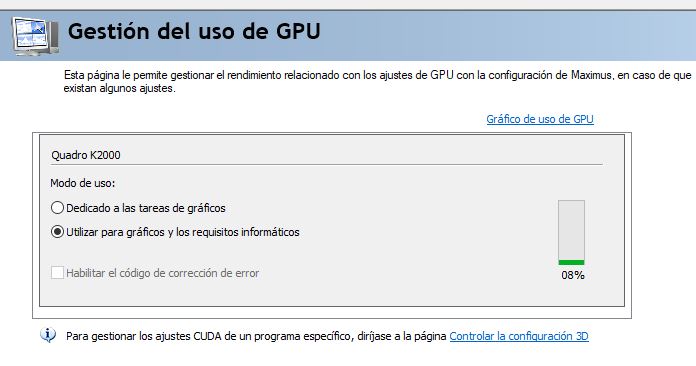Click the "Para gestionar los ajustes CUDA" sentence text
Image resolution: width=696 pixels, height=366 pixels.
point(256,336)
